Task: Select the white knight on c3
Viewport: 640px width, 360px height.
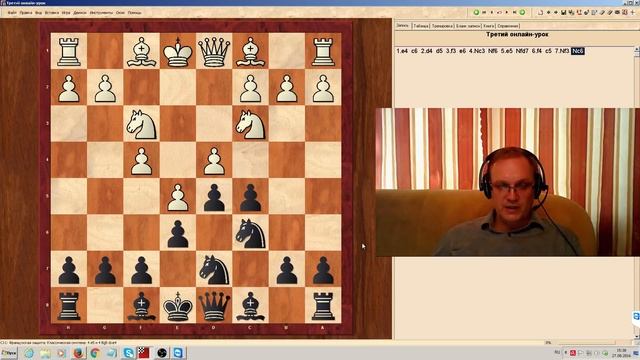Action: click(250, 124)
